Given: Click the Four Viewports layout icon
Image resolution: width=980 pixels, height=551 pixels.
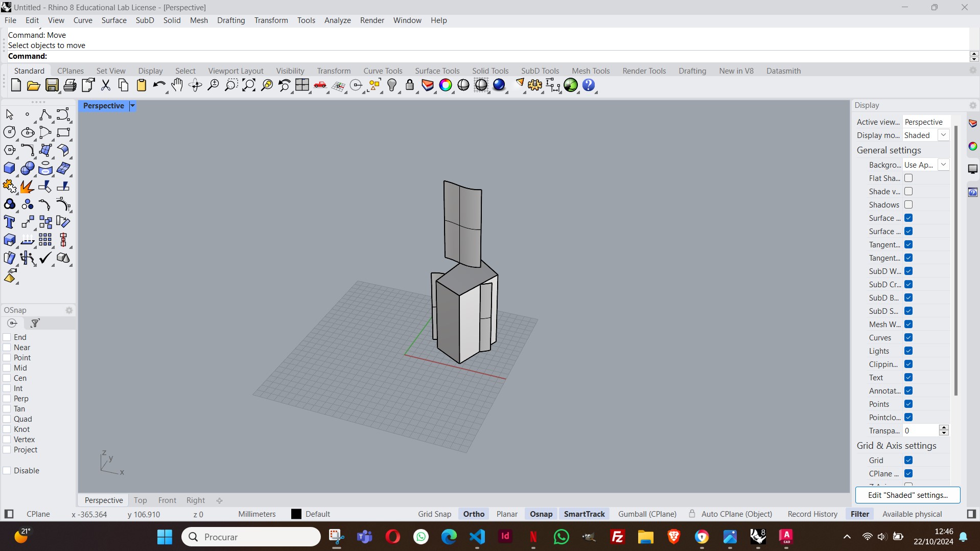Looking at the screenshot, I should (x=302, y=85).
